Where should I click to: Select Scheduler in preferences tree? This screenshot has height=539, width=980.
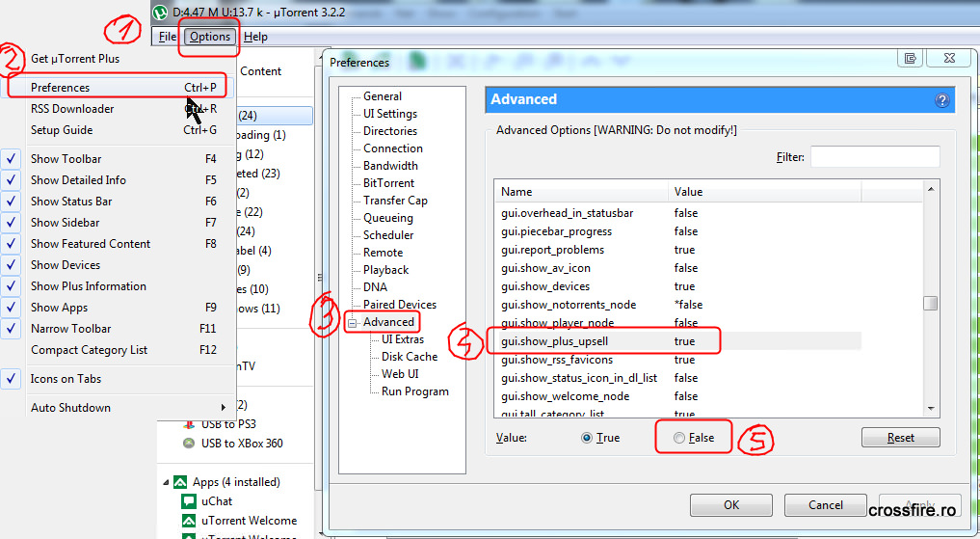click(x=388, y=235)
